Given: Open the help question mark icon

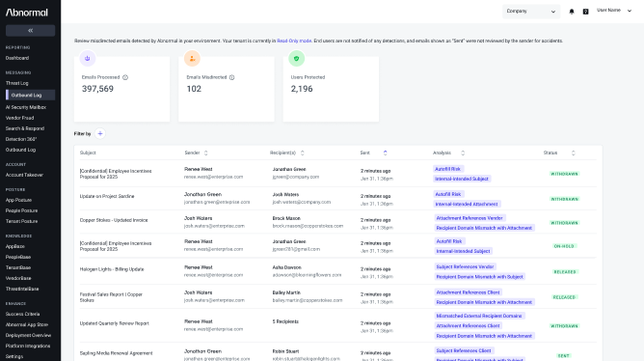Looking at the screenshot, I should click(586, 12).
